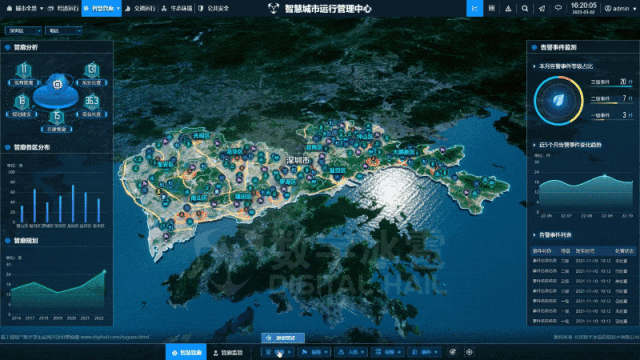
Task: Open the first region dropdown under the menu
Action: [23, 31]
